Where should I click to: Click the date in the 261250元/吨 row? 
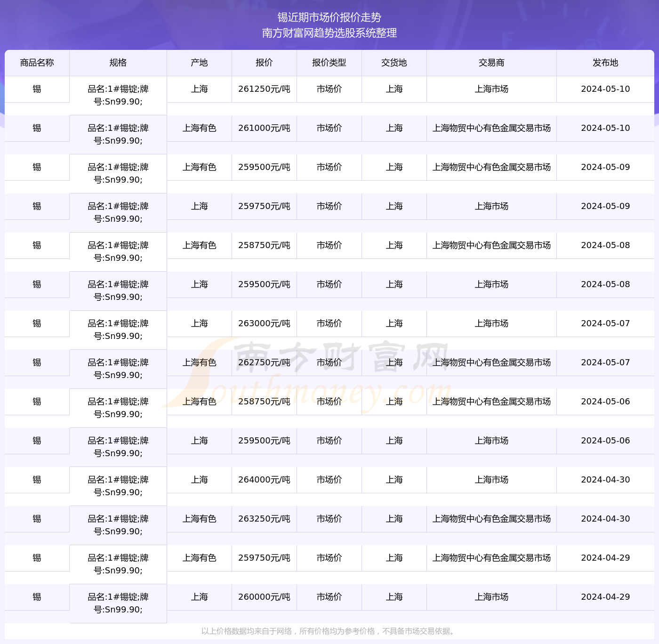[605, 89]
